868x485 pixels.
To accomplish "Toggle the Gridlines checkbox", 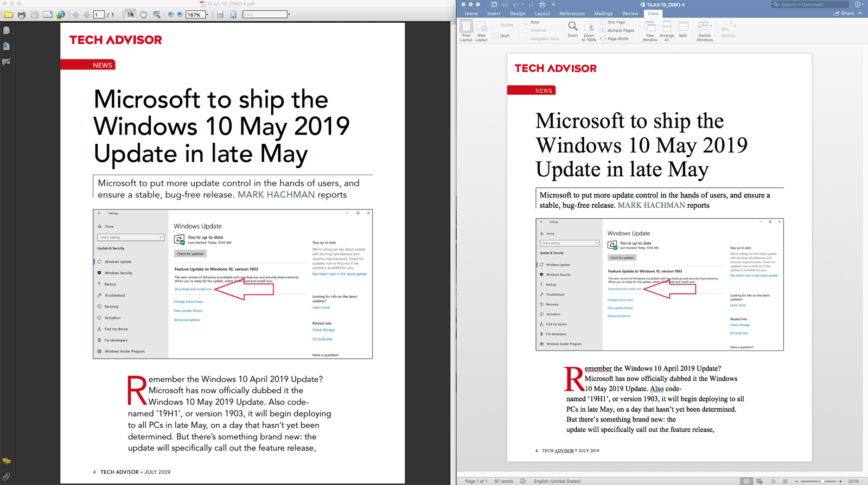I will [x=526, y=30].
